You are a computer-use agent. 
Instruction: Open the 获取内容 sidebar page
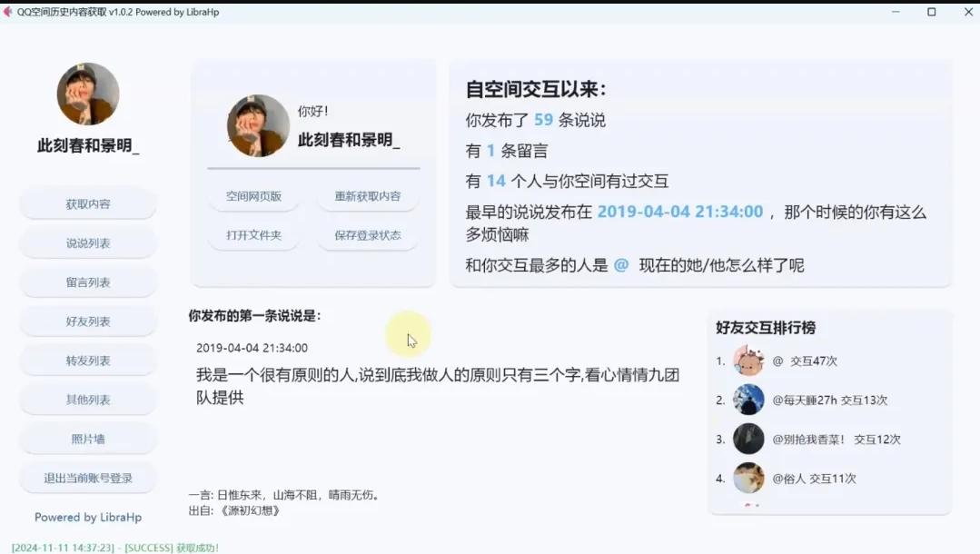(x=87, y=203)
